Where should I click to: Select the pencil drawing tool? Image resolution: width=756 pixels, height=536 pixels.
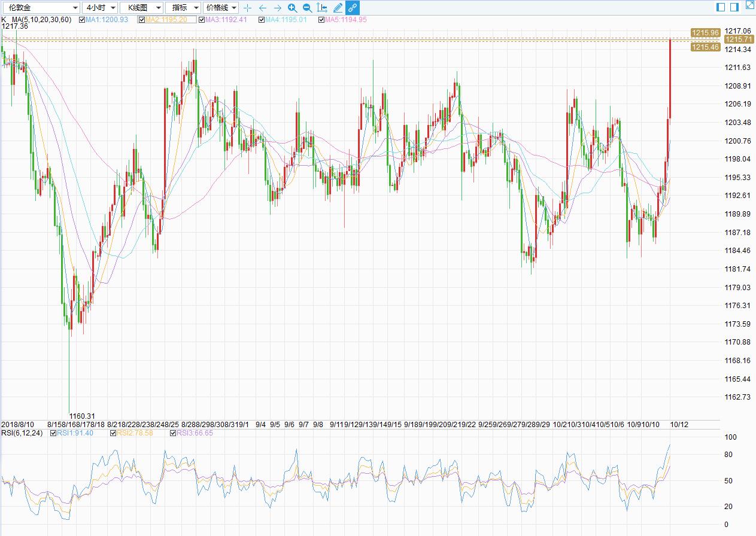tap(338, 8)
